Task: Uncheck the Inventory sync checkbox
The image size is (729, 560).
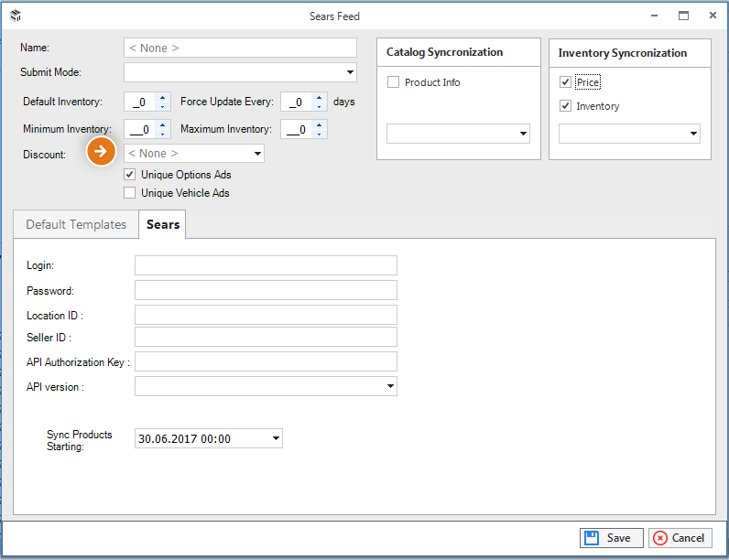Action: [565, 106]
